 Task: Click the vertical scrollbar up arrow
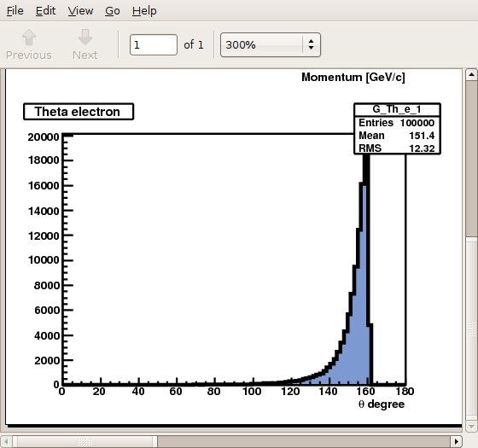[x=471, y=75]
